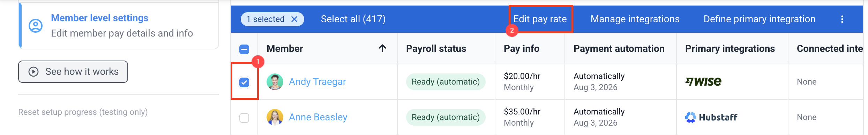
Task: Open Andy Traegar member link
Action: [317, 82]
